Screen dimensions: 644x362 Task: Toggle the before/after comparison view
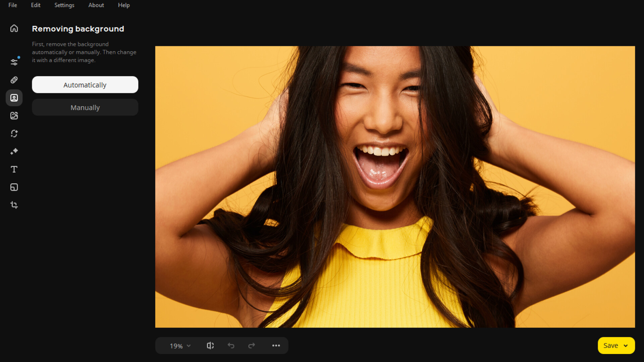210,346
